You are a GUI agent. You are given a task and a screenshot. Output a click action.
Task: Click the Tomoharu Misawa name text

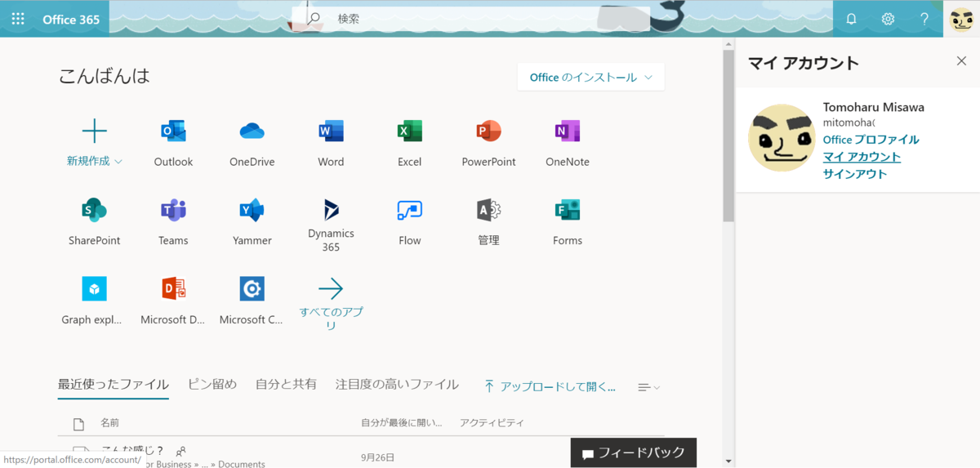pyautogui.click(x=874, y=107)
